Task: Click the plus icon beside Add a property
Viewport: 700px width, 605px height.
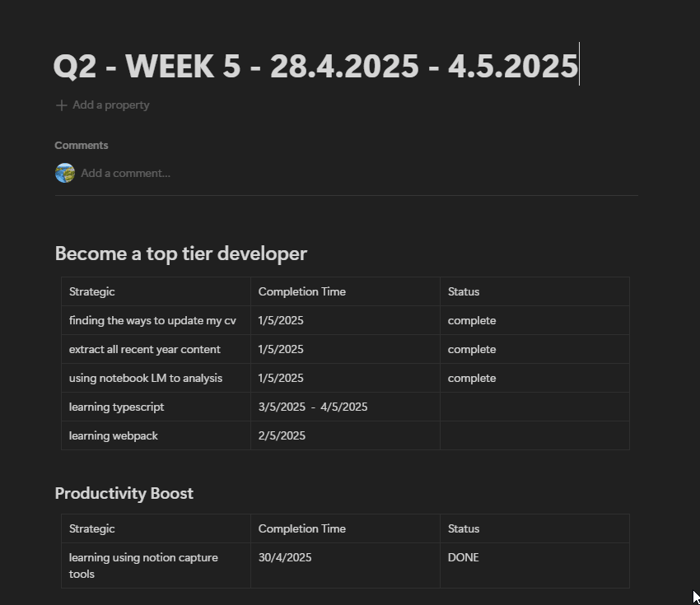Action: click(x=60, y=105)
